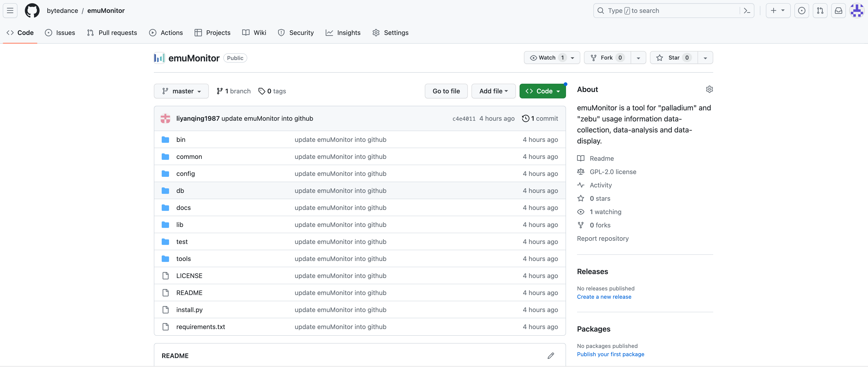Edit the README with pencil icon

click(x=551, y=356)
